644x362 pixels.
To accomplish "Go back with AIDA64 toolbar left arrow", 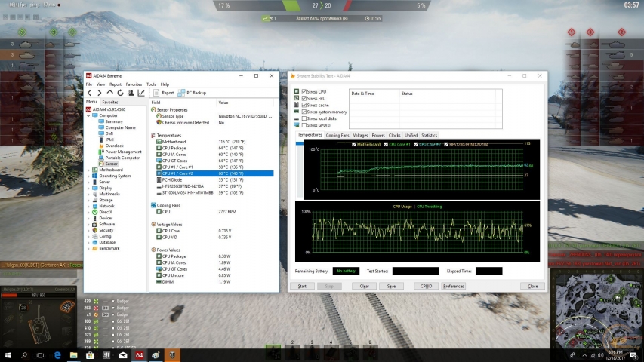I will (x=90, y=94).
